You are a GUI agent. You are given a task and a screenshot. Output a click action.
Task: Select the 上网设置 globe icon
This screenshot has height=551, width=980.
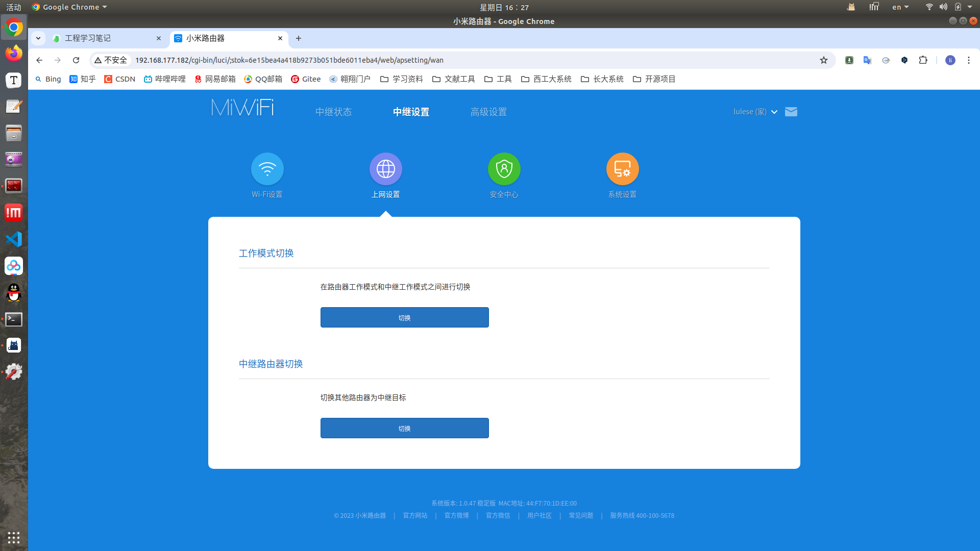point(385,169)
